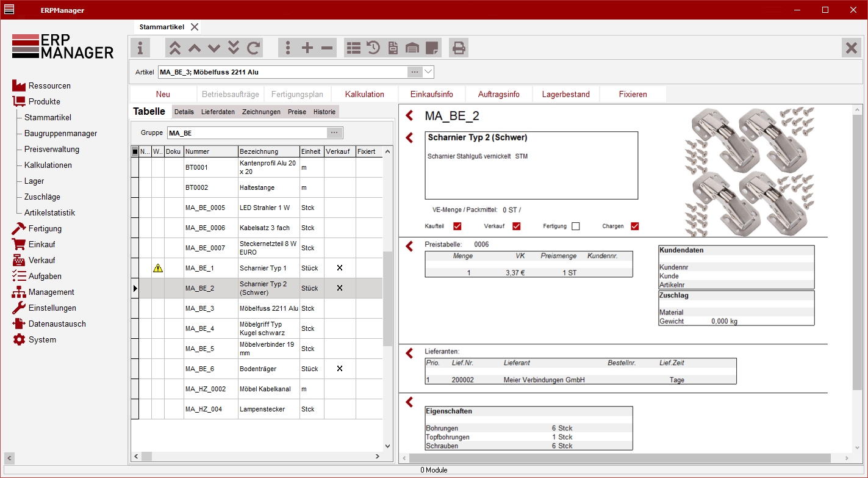Select Baugruppenmanager in the sidebar
The height and width of the screenshot is (478, 868).
pos(60,133)
